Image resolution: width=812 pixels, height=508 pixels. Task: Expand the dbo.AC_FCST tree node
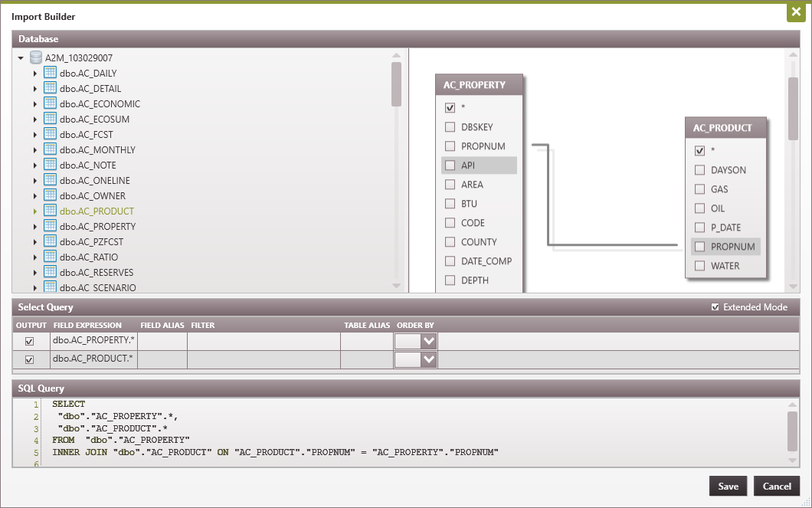tap(37, 134)
